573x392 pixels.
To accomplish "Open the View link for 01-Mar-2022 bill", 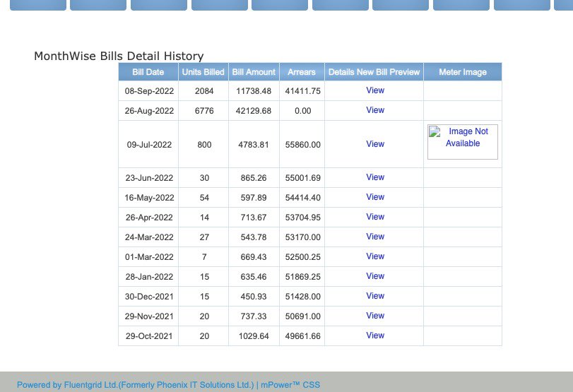I will [x=375, y=256].
